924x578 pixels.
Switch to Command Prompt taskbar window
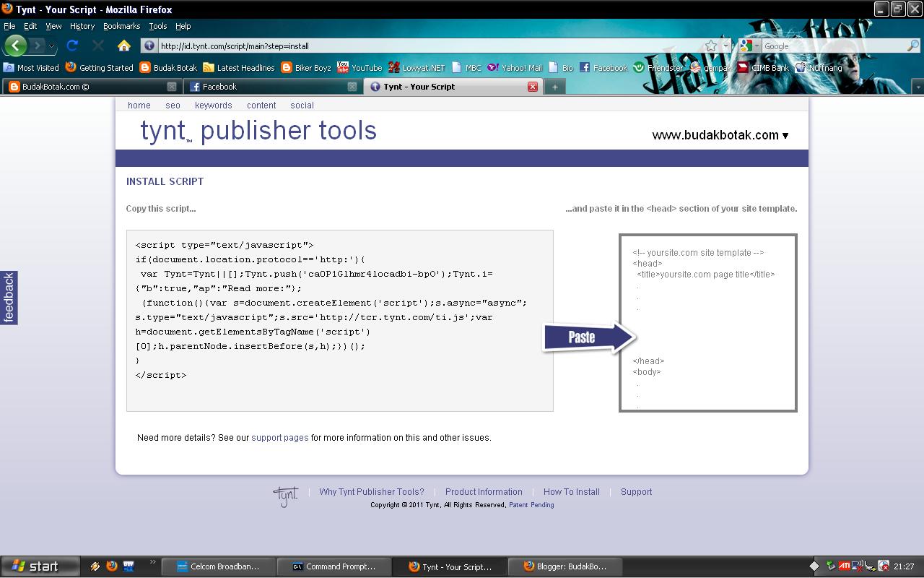334,566
